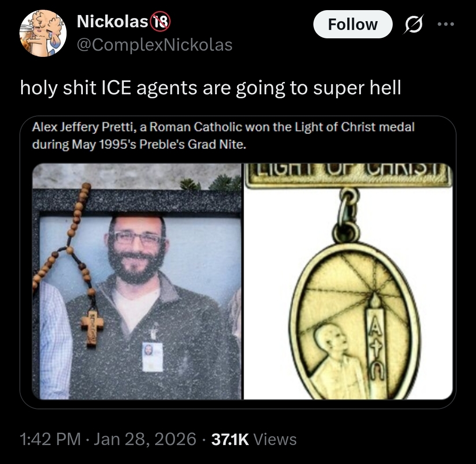Click the LIGHT OF CHRIST bar on the medal

point(348,175)
